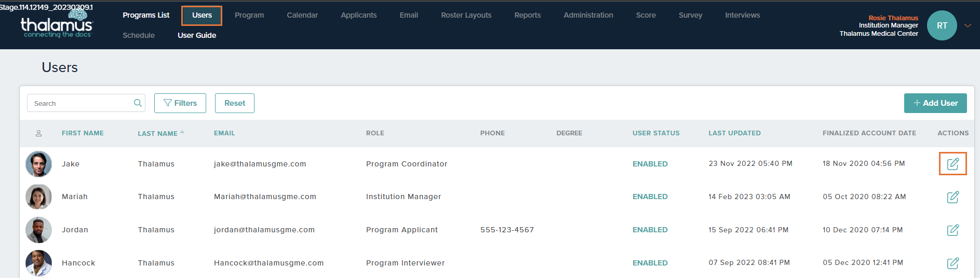Click first name Hancock

(78, 263)
